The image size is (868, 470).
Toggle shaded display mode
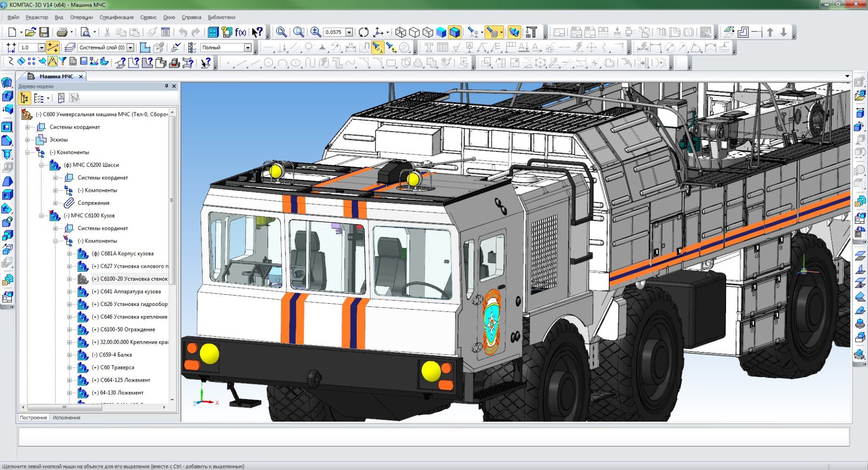pos(441,32)
